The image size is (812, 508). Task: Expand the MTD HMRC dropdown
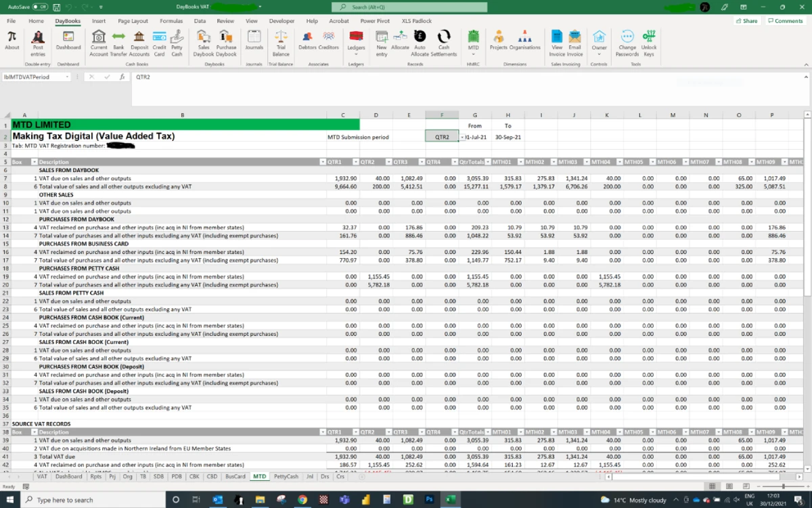473,54
